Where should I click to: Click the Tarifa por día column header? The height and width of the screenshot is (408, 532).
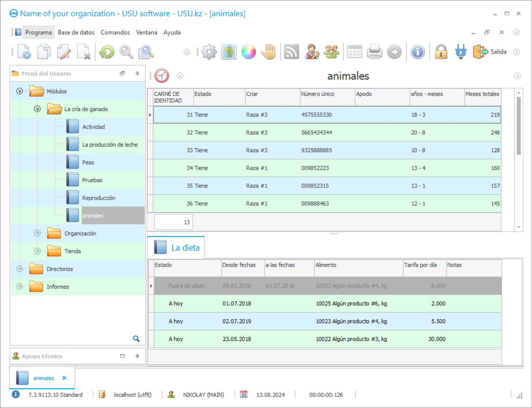[x=424, y=268]
